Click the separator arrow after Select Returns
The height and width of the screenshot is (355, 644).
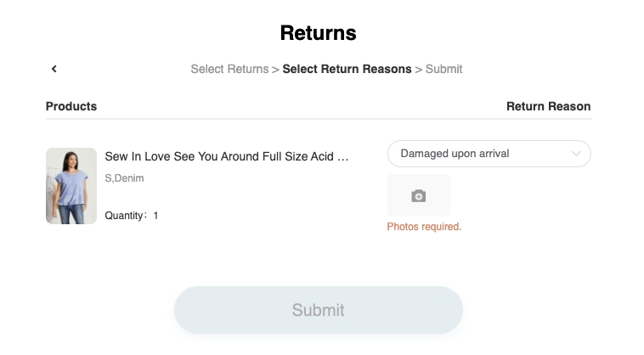tap(275, 69)
